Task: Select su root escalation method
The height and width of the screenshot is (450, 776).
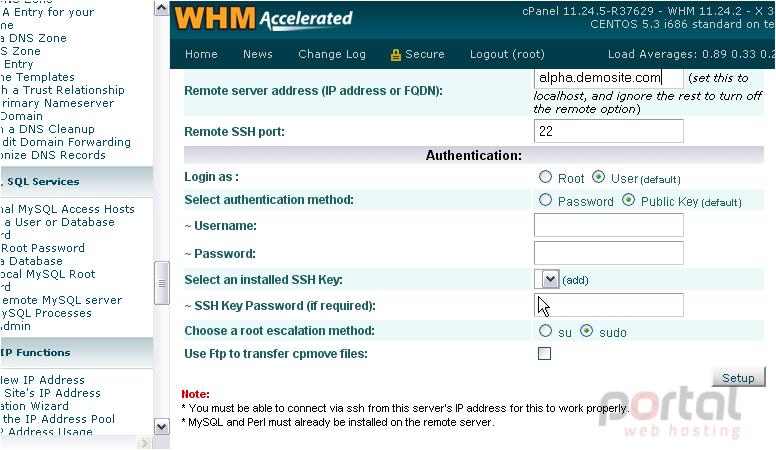Action: pyautogui.click(x=545, y=331)
